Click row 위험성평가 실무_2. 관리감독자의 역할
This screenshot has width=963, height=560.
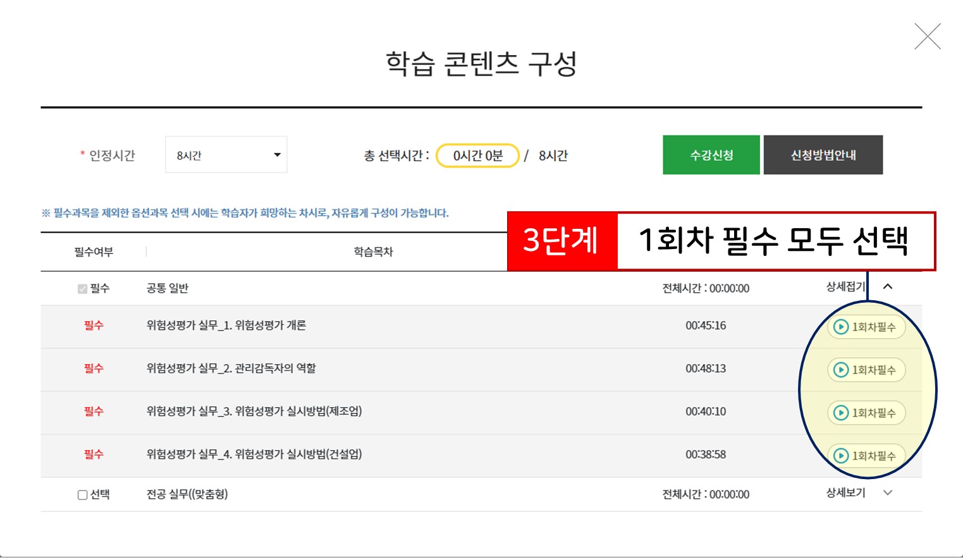tap(481, 369)
